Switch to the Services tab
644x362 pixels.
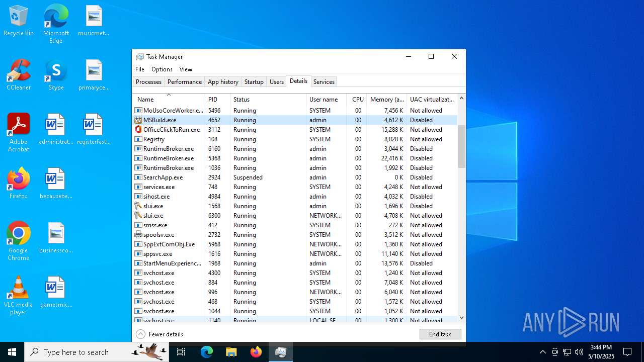324,82
